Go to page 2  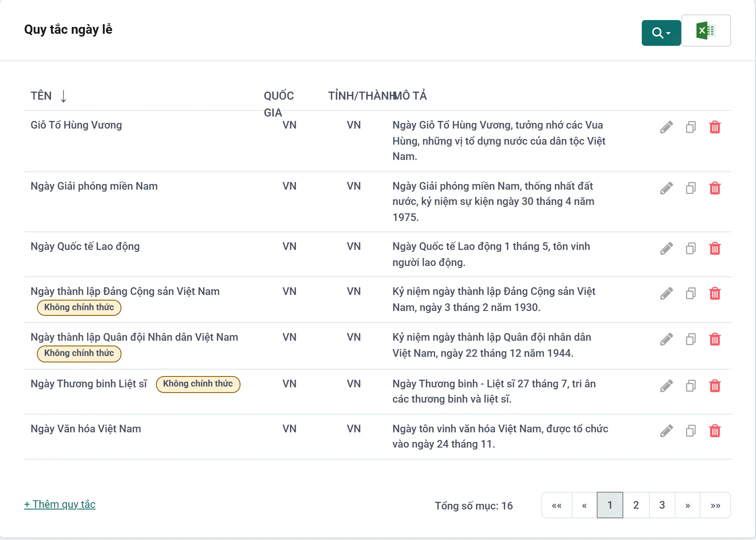(636, 505)
